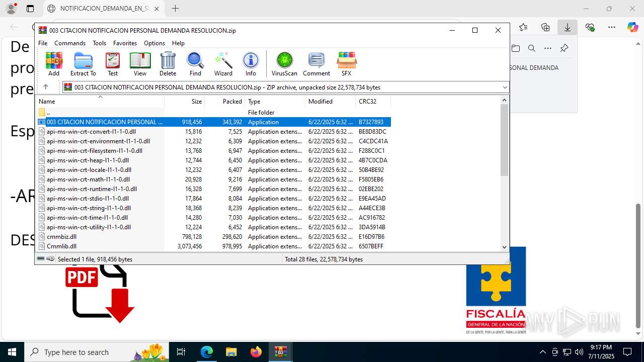Image resolution: width=644 pixels, height=362 pixels.
Task: Select api-ms-win-crt-locale-l1-1-0.dll
Action: pos(214,169)
